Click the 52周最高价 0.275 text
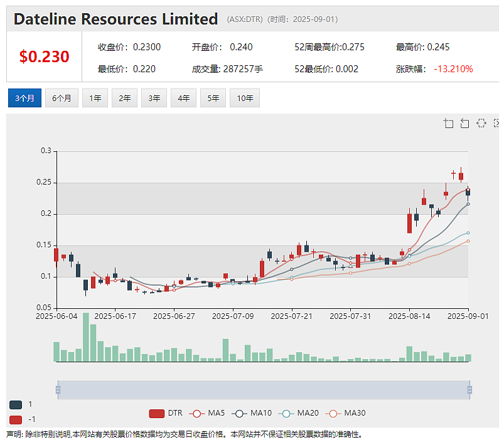 tap(330, 47)
